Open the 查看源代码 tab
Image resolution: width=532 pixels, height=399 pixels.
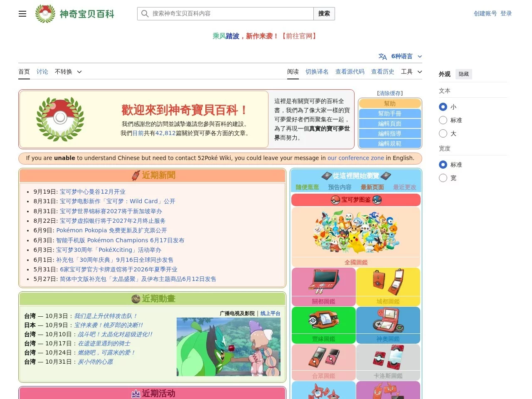point(350,71)
